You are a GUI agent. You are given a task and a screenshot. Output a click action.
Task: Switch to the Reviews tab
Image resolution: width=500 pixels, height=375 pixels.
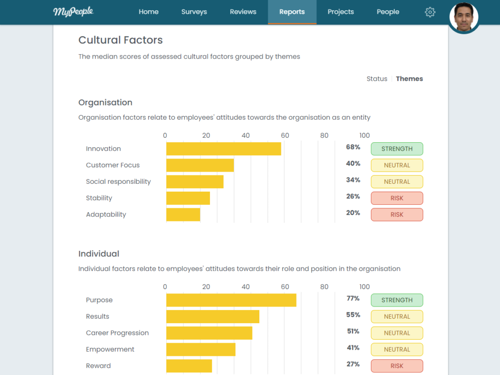(x=243, y=12)
